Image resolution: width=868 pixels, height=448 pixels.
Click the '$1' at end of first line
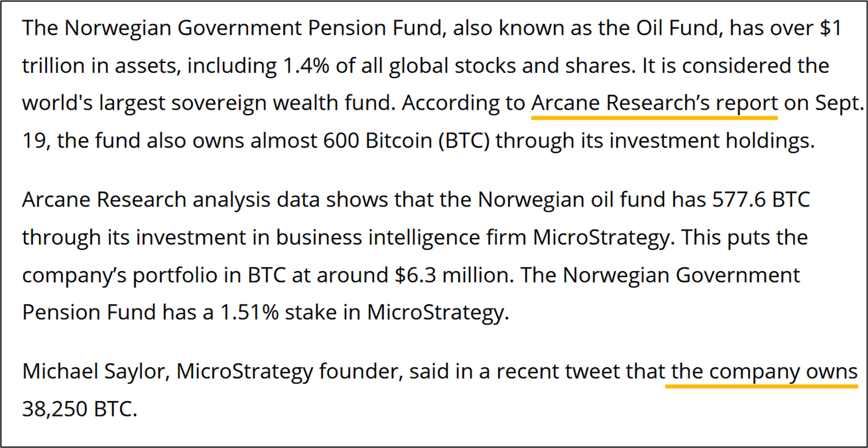[x=829, y=28]
